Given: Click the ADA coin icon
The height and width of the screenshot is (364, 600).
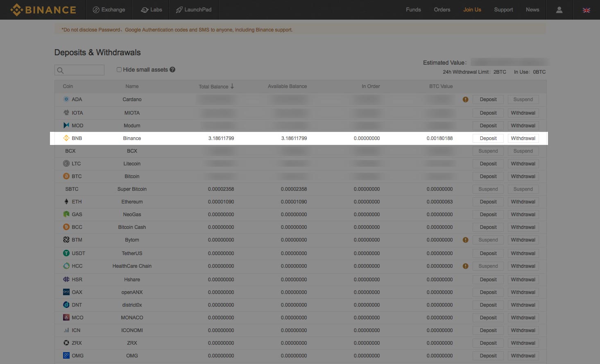Looking at the screenshot, I should coord(66,99).
